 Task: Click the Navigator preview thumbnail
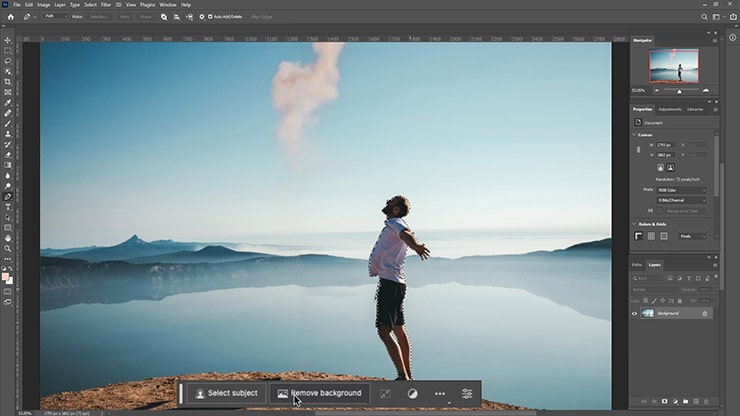tap(674, 66)
